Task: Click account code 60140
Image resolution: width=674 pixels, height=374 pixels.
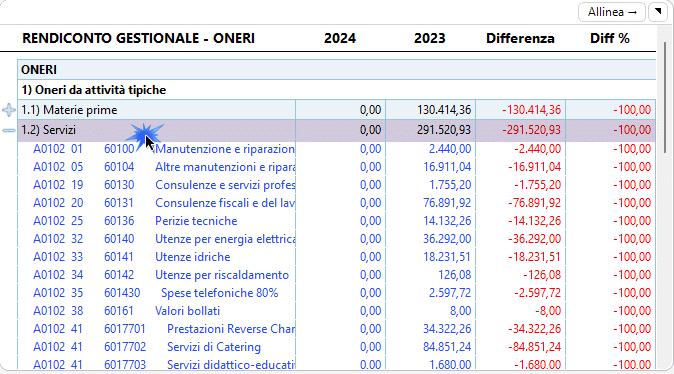Action: (x=119, y=239)
